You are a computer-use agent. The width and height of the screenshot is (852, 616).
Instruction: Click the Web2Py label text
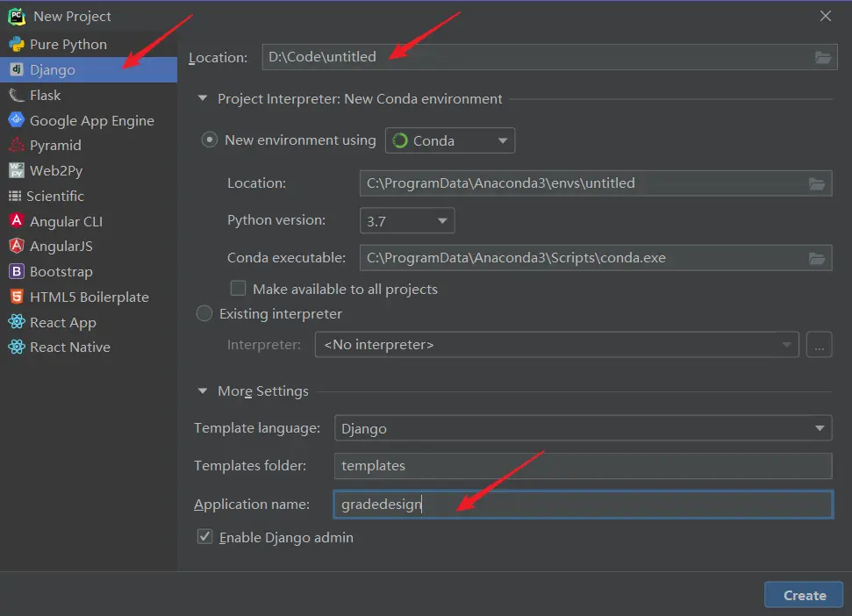56,171
